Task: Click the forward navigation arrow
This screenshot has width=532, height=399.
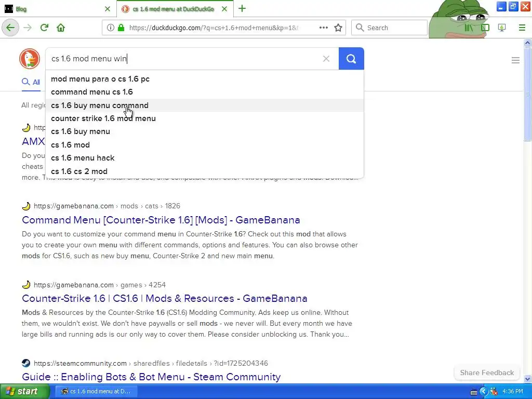Action: click(28, 28)
